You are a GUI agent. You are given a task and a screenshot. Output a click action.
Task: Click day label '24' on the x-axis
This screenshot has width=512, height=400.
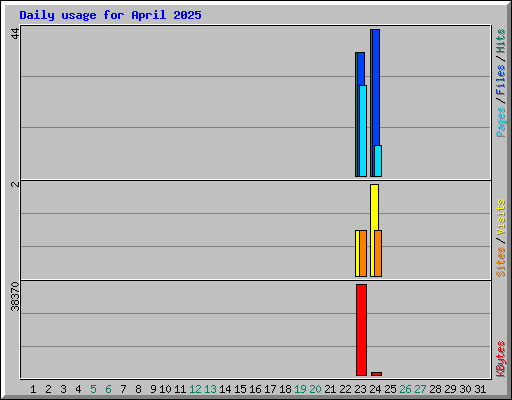(x=375, y=389)
